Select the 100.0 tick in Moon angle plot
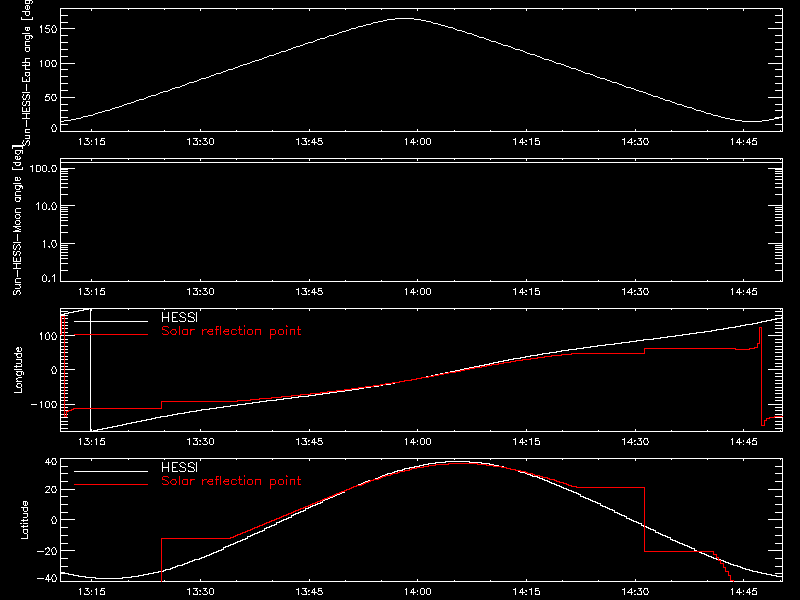 click(43, 169)
